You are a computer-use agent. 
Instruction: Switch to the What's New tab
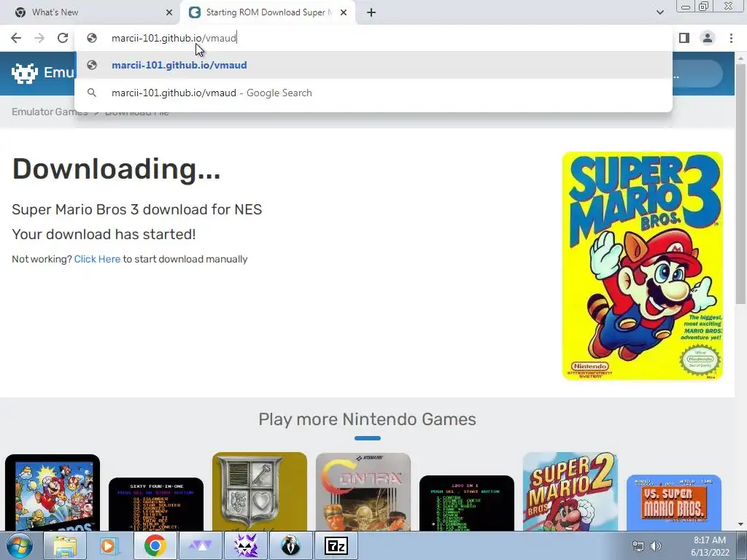coord(90,12)
